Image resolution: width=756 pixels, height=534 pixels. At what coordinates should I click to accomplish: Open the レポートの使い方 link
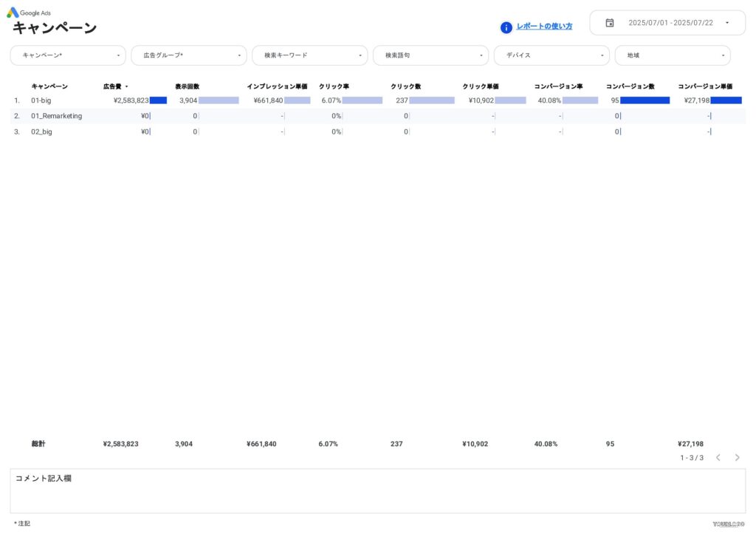pos(544,26)
